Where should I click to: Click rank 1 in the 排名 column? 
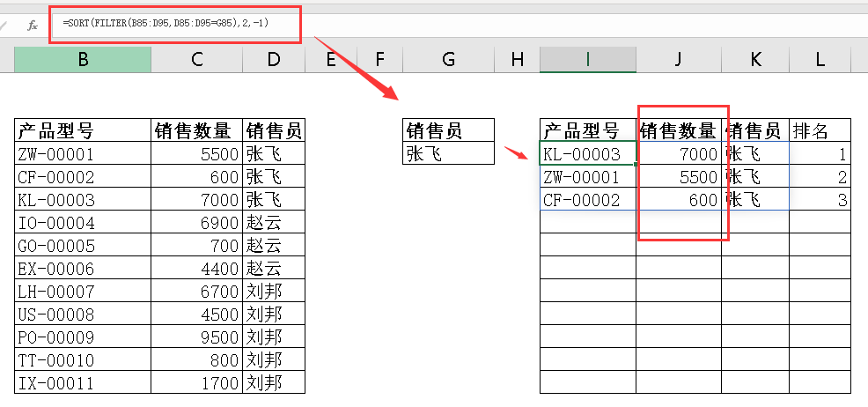tap(820, 153)
